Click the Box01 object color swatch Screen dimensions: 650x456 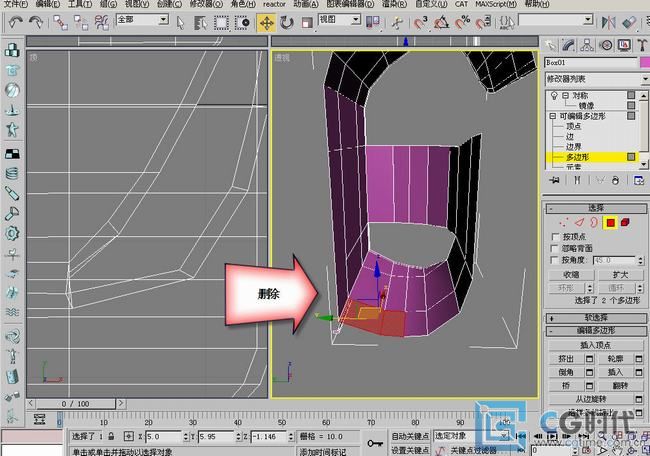point(645,63)
